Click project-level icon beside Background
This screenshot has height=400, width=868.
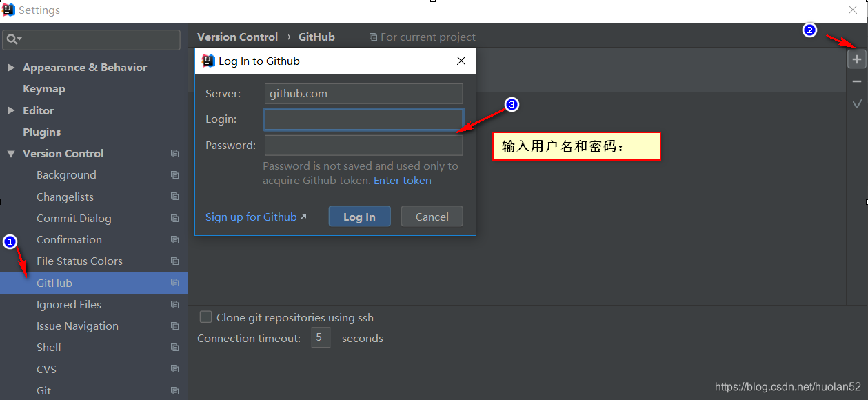174,175
